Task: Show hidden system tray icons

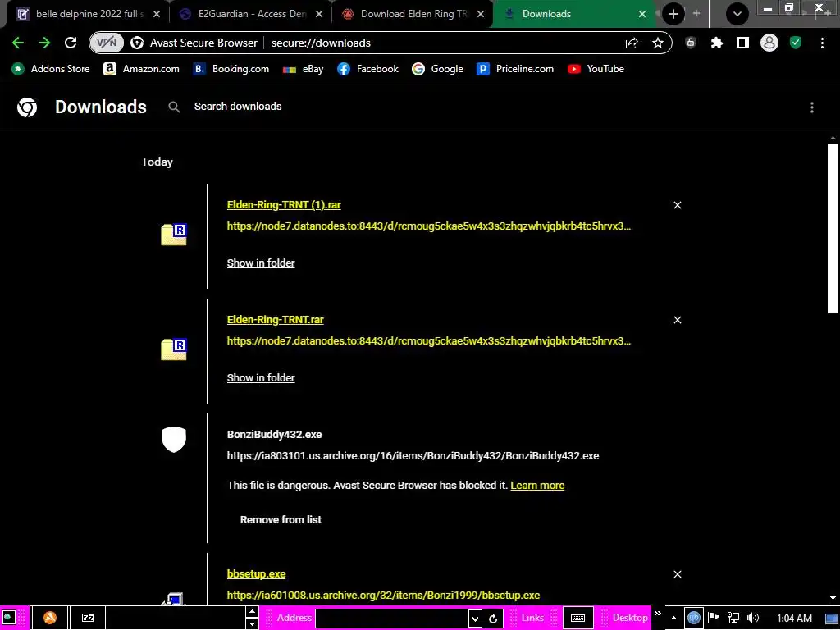Action: pos(673,619)
